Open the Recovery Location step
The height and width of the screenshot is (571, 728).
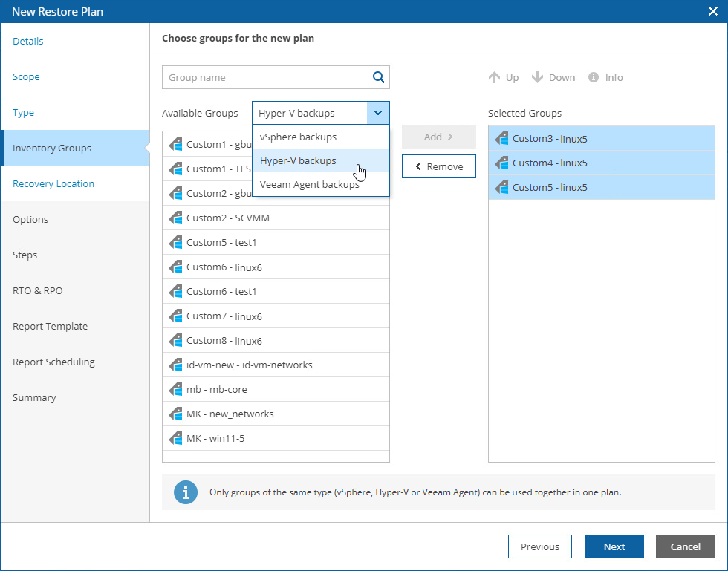point(53,184)
